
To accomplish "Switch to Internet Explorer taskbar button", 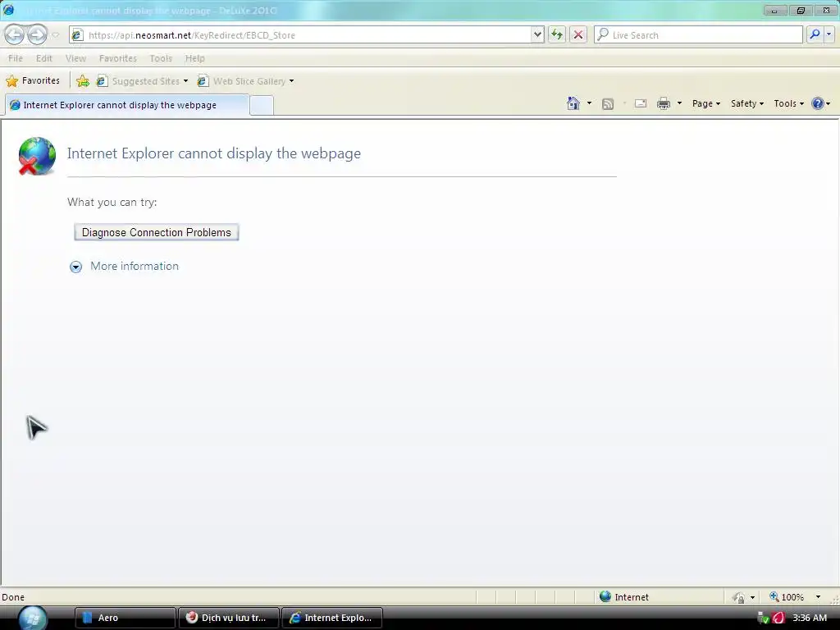I will [x=332, y=618].
